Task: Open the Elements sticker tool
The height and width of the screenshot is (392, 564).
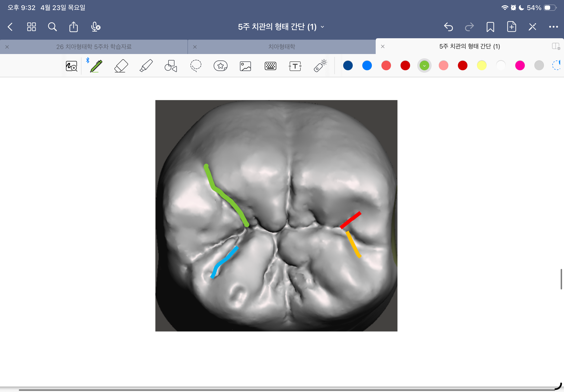Action: [x=221, y=66]
